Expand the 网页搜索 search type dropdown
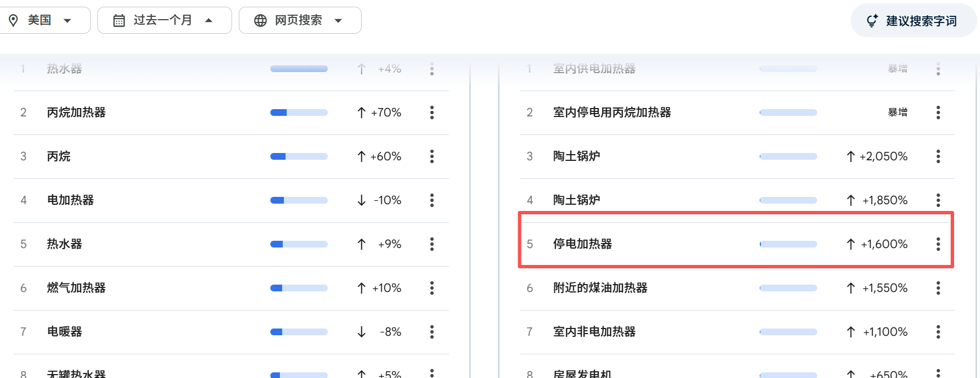 (338, 21)
